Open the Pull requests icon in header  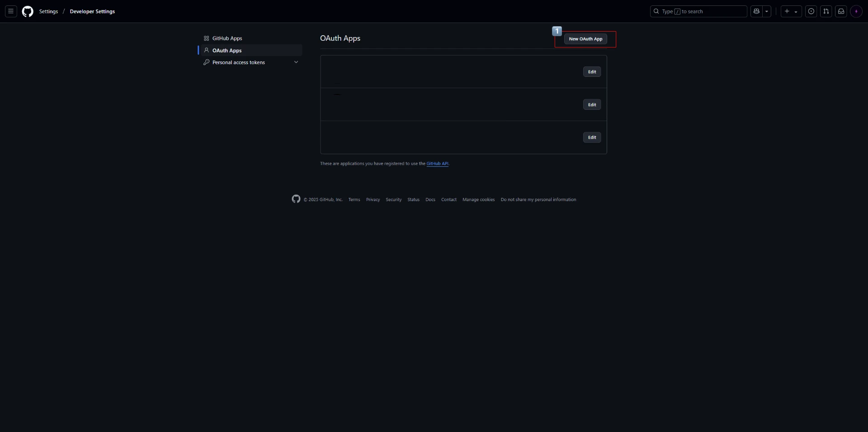(x=826, y=11)
